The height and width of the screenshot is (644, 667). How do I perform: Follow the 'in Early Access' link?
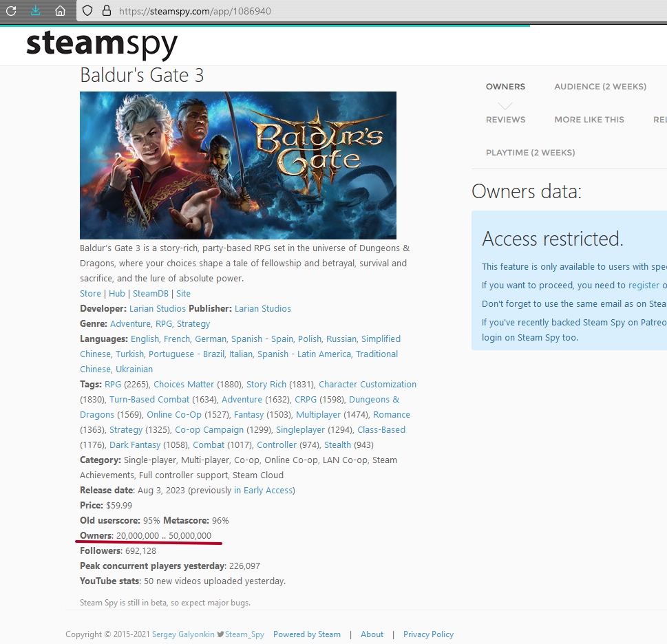(264, 490)
